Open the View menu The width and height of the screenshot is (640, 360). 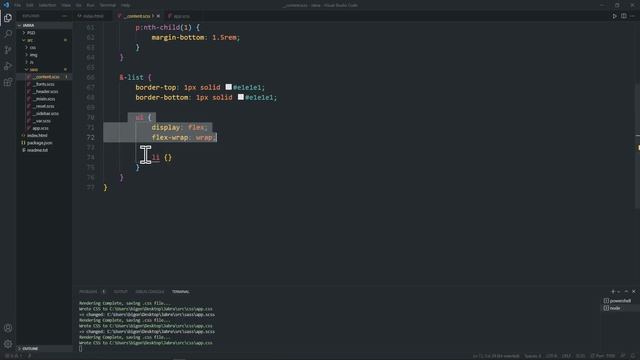(66, 5)
